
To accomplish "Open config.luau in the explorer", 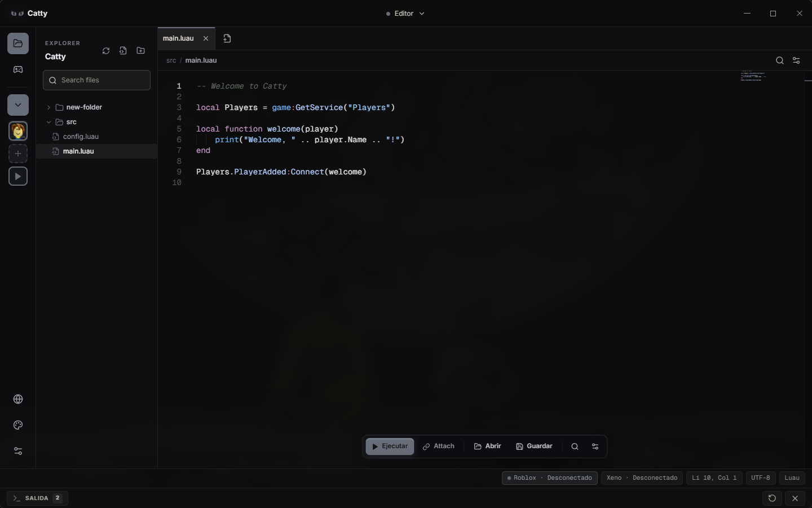I will click(96, 137).
